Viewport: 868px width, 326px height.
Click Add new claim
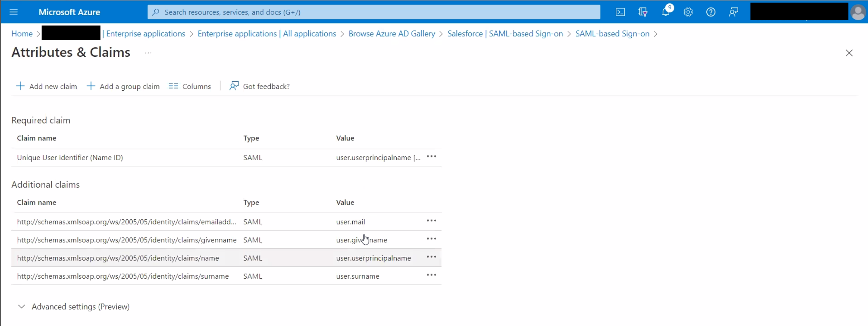(x=46, y=86)
